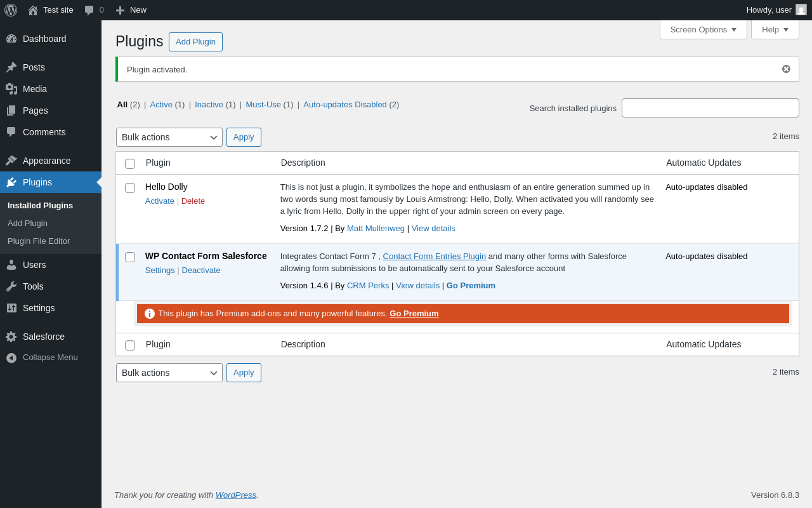The height and width of the screenshot is (508, 812).
Task: Click info icon in Premium banner
Action: pyautogui.click(x=150, y=314)
